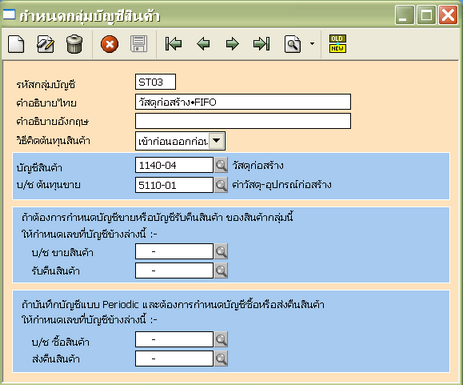The width and height of the screenshot is (463, 385).
Task: Click the window system menu icon in title bar
Action: tap(9, 15)
